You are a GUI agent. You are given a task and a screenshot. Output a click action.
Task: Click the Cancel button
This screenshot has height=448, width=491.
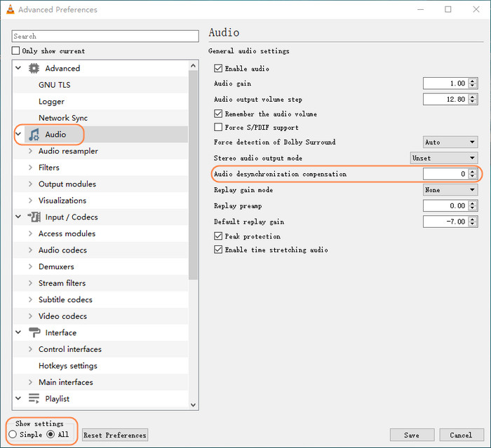click(x=461, y=435)
